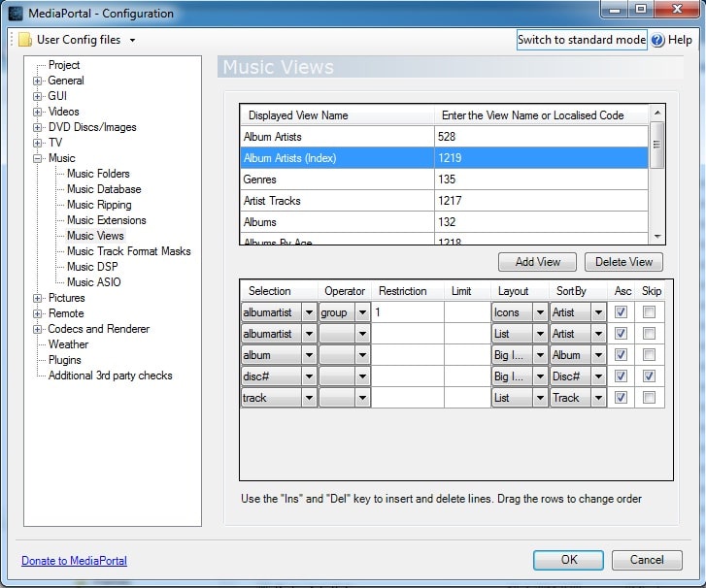Screen dimensions: 706x588
Task: Expand the General tree node
Action: [x=37, y=81]
